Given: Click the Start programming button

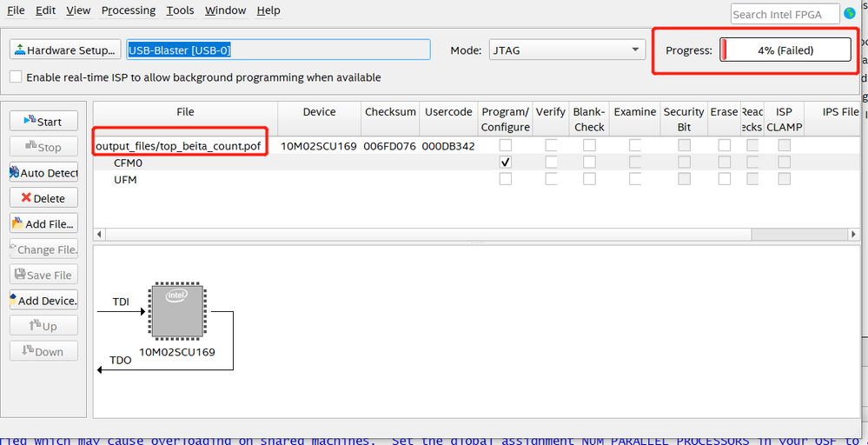Looking at the screenshot, I should 43,121.
